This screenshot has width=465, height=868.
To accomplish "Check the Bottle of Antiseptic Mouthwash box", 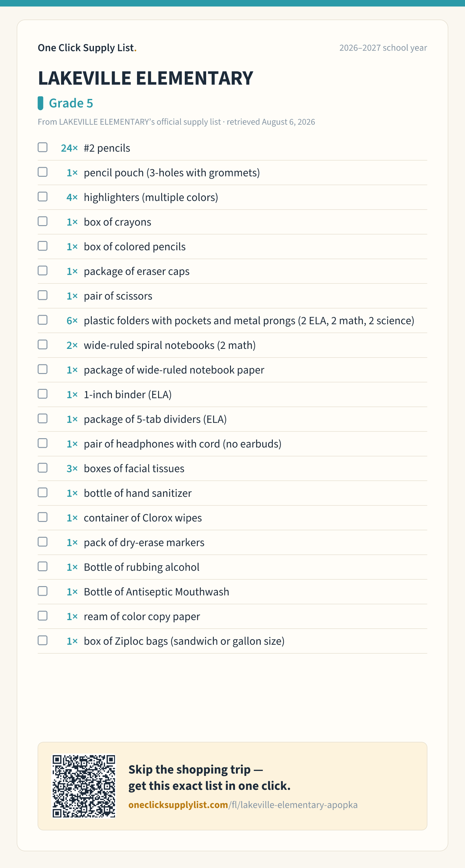I will 42,591.
